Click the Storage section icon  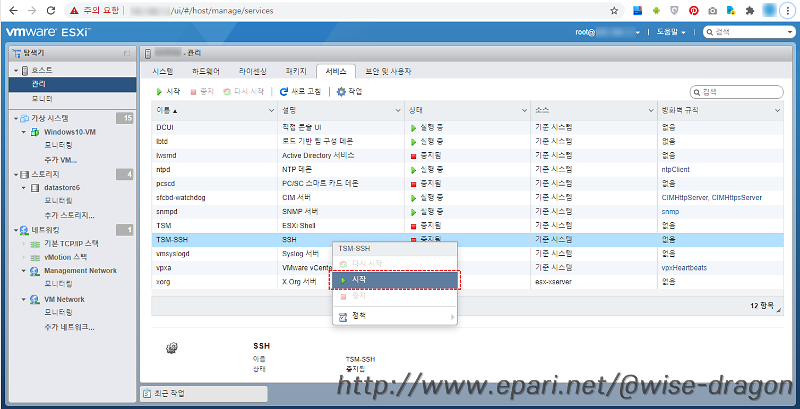[24, 174]
